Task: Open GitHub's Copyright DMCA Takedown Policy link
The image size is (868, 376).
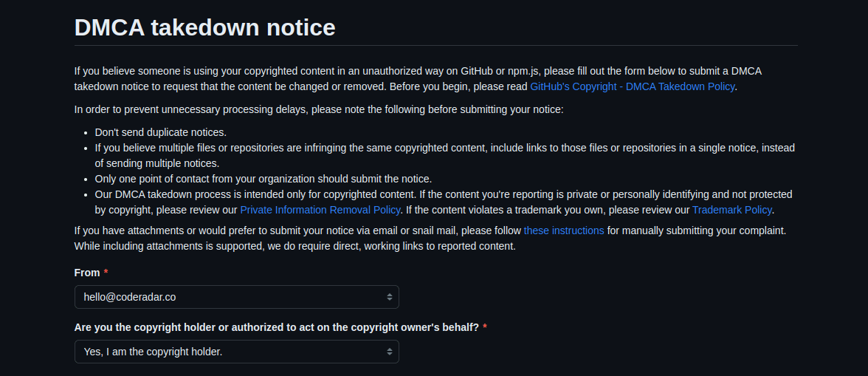Action: point(633,86)
